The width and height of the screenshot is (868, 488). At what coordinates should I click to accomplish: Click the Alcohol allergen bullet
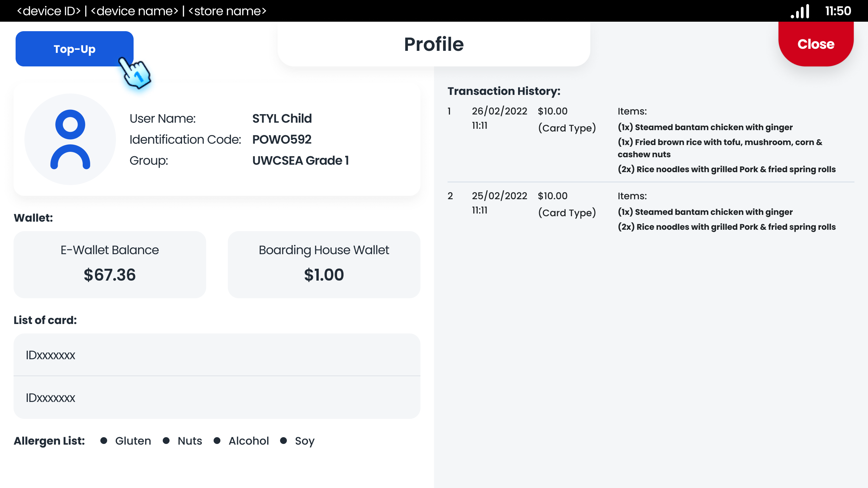tap(217, 441)
